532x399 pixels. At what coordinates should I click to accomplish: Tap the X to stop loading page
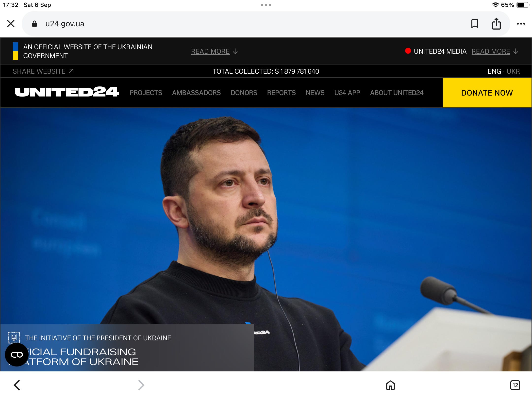(11, 24)
